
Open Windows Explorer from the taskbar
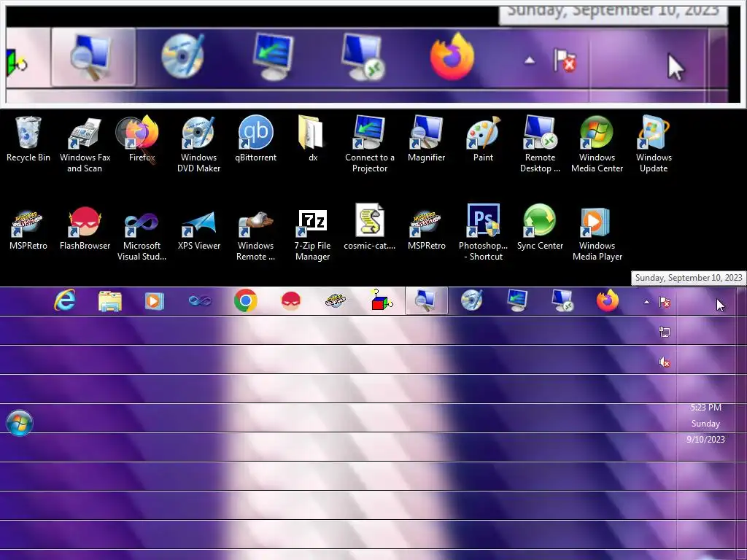110,301
